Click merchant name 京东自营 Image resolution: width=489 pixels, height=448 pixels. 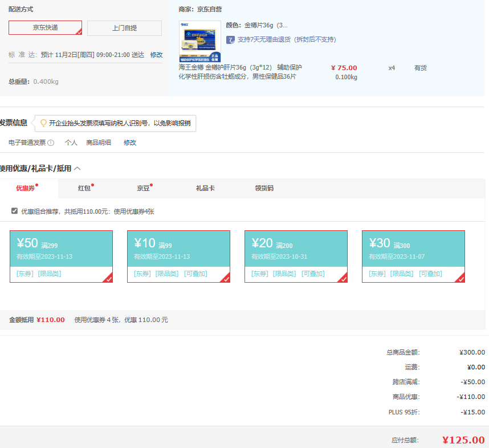(x=209, y=10)
